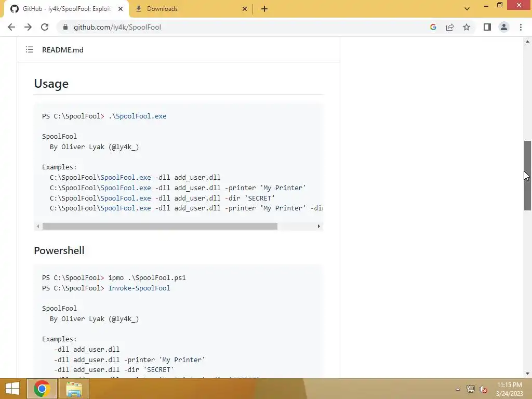
Task: Click the page scroll up arrow
Action: point(527,42)
